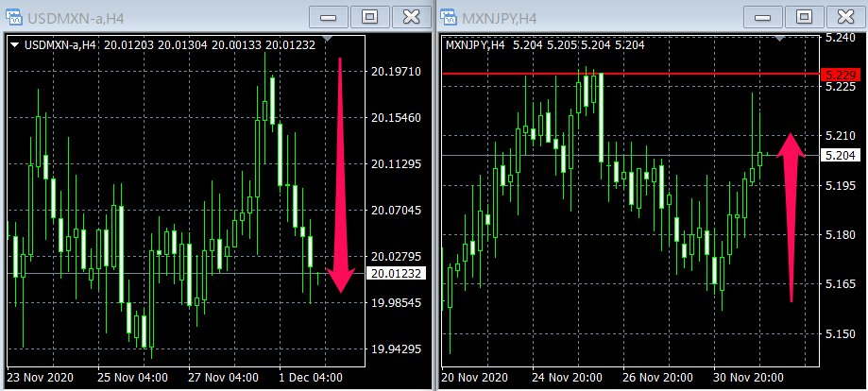
Task: Click the 19.98545 price scale value
Action: [x=396, y=302]
